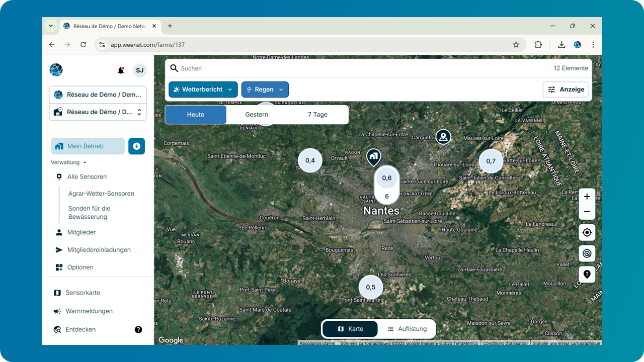644x362 pixels.
Task: Toggle the radar layer button
Action: [587, 253]
